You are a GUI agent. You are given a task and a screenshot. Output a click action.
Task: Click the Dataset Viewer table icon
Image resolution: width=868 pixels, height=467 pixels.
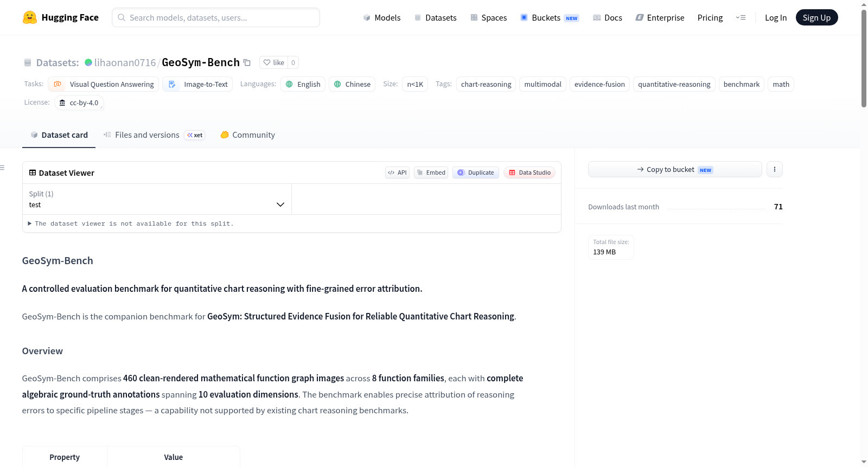click(x=33, y=172)
